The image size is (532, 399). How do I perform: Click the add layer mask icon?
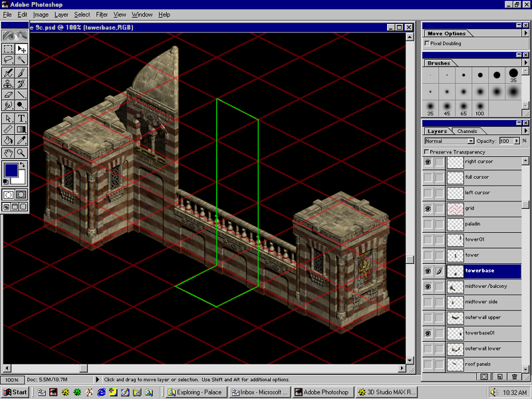click(x=484, y=376)
